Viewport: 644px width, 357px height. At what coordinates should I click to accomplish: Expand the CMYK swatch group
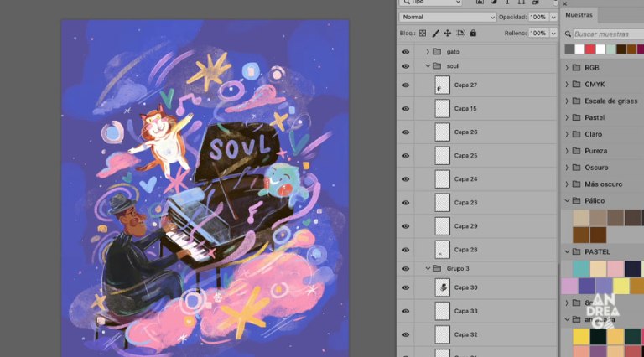pyautogui.click(x=567, y=84)
